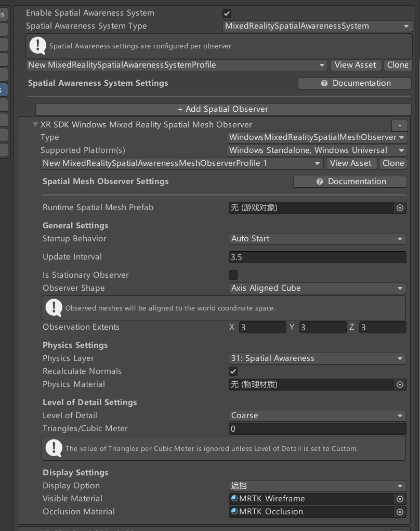Open the Observer Shape dropdown
420x531 pixels.
tap(317, 288)
